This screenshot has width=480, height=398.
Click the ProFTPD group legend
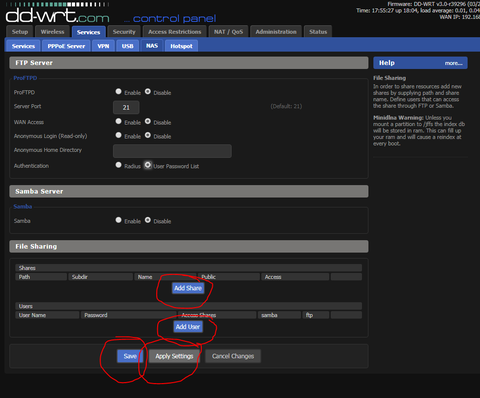click(25, 78)
